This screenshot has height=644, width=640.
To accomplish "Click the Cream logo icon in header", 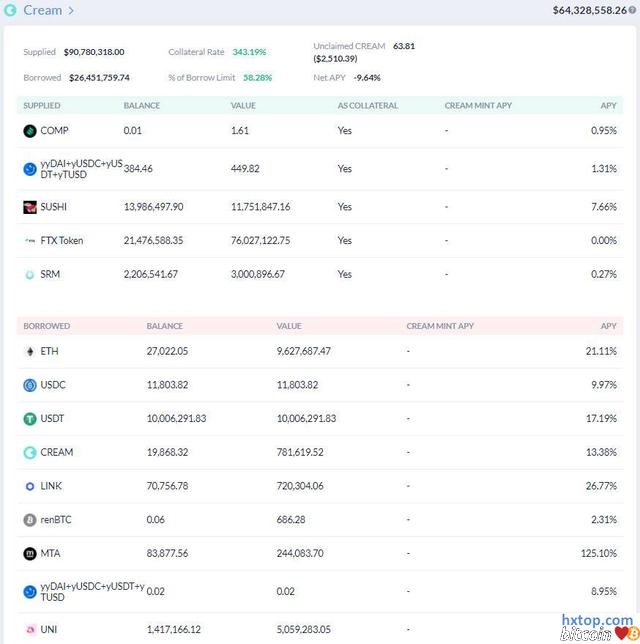I will point(10,10).
